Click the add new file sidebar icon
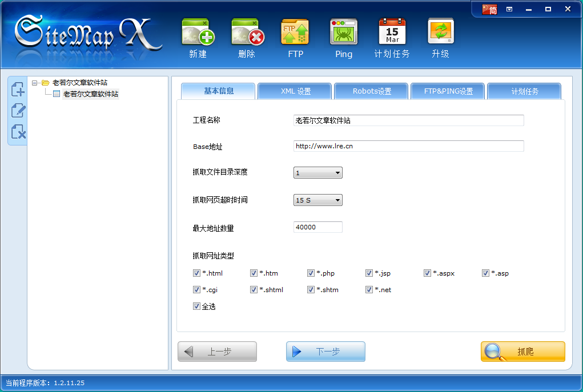This screenshot has height=392, width=583. 18,90
